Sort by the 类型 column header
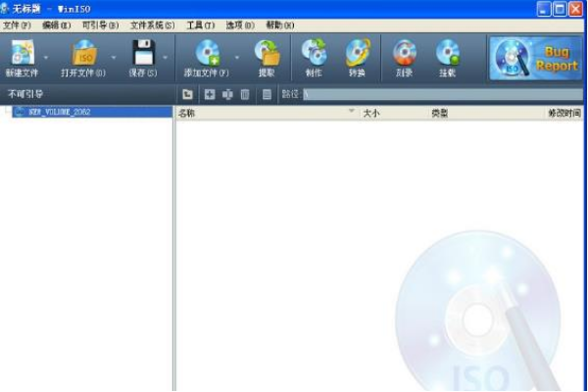Screen dimensions: 588x392 point(486,114)
